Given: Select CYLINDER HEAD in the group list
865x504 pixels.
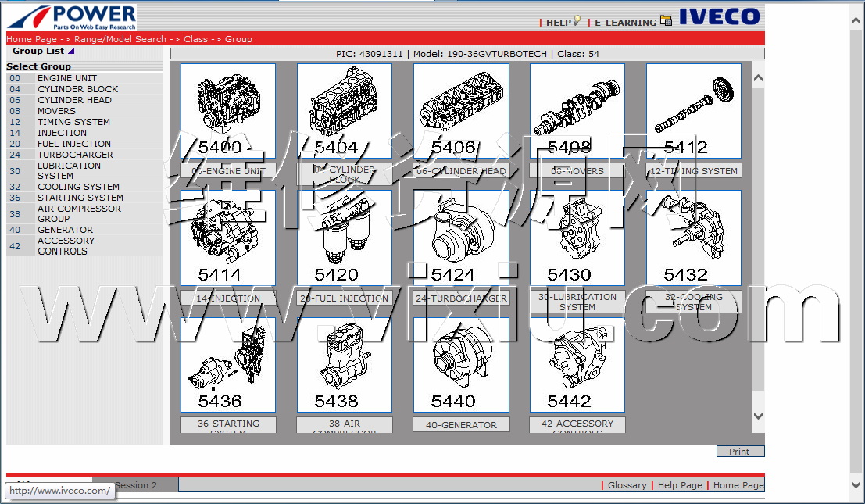Looking at the screenshot, I should coord(74,100).
